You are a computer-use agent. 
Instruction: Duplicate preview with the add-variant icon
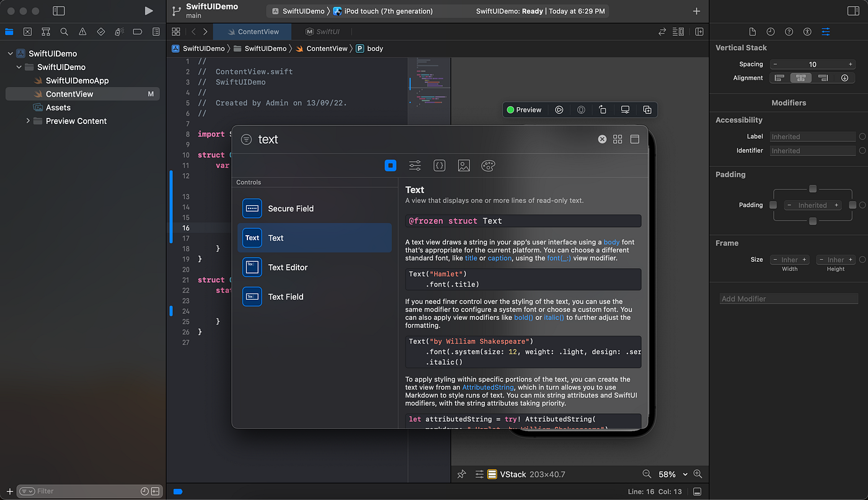click(647, 109)
